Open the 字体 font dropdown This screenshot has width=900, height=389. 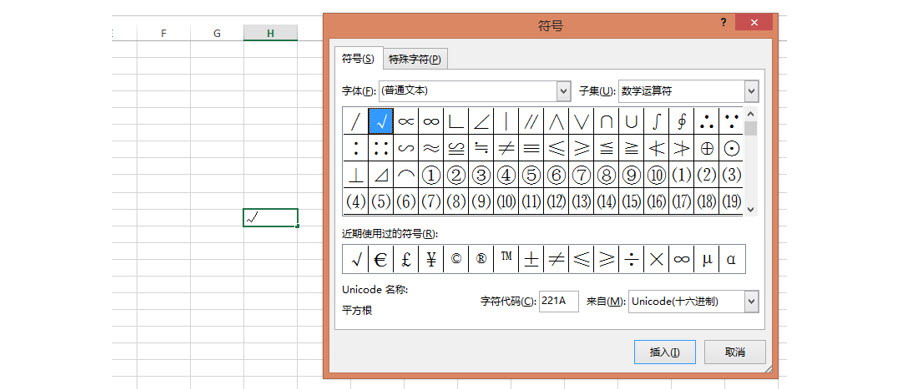[564, 91]
